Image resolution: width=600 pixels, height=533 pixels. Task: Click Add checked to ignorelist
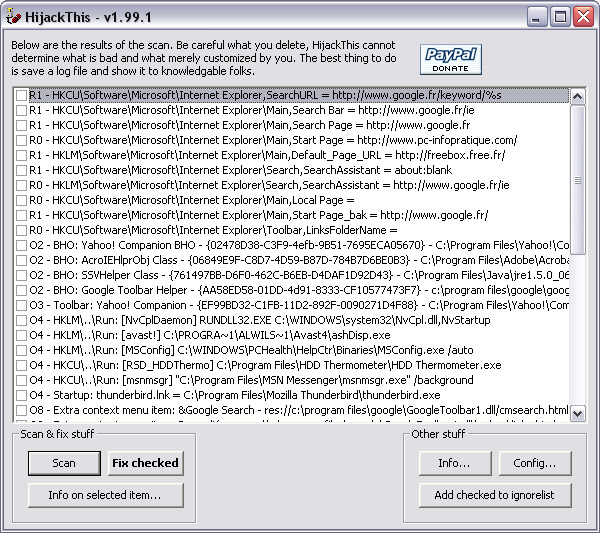click(496, 495)
